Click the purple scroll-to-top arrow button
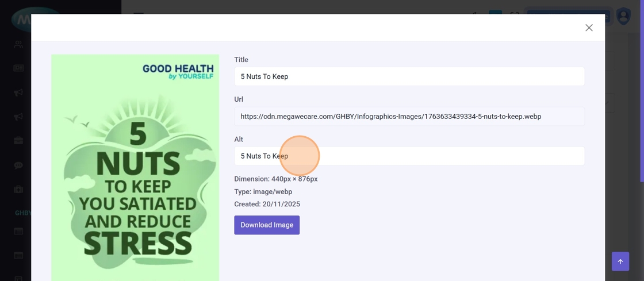 620,261
